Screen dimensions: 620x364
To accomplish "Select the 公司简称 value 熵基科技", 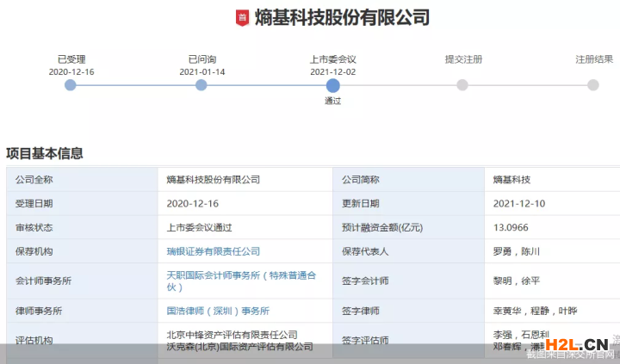I will pyautogui.click(x=512, y=180).
